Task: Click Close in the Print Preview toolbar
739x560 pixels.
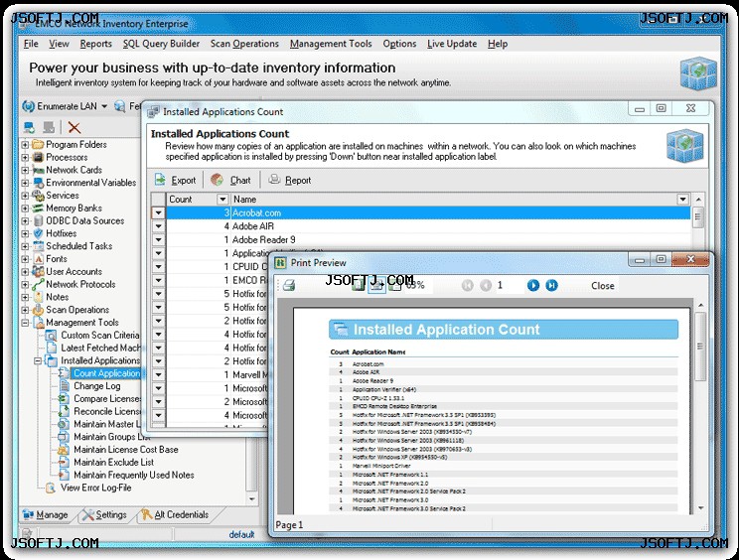Action: (603, 286)
